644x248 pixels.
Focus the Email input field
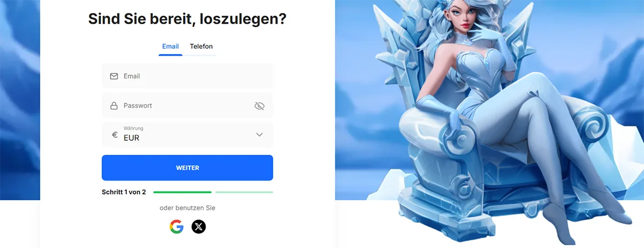tap(187, 76)
